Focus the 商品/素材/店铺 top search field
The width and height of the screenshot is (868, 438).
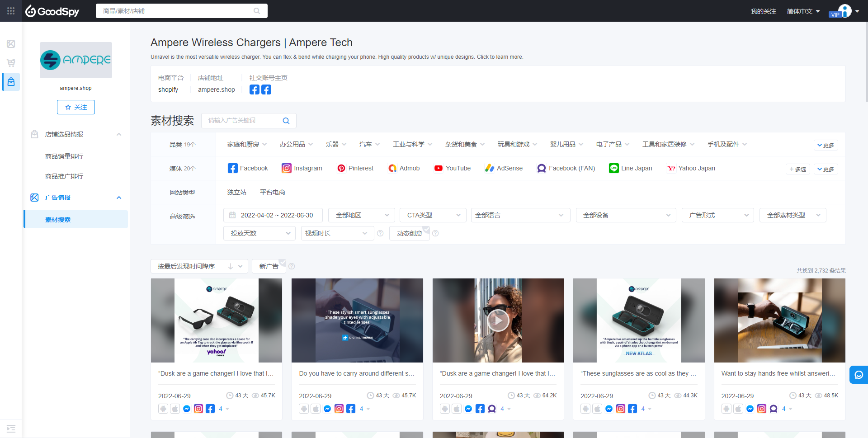182,11
